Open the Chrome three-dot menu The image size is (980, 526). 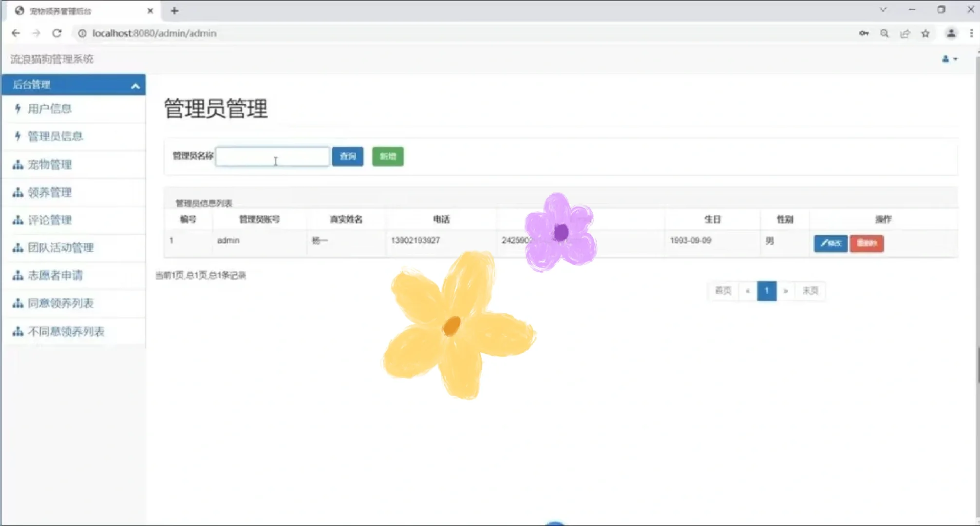click(971, 33)
